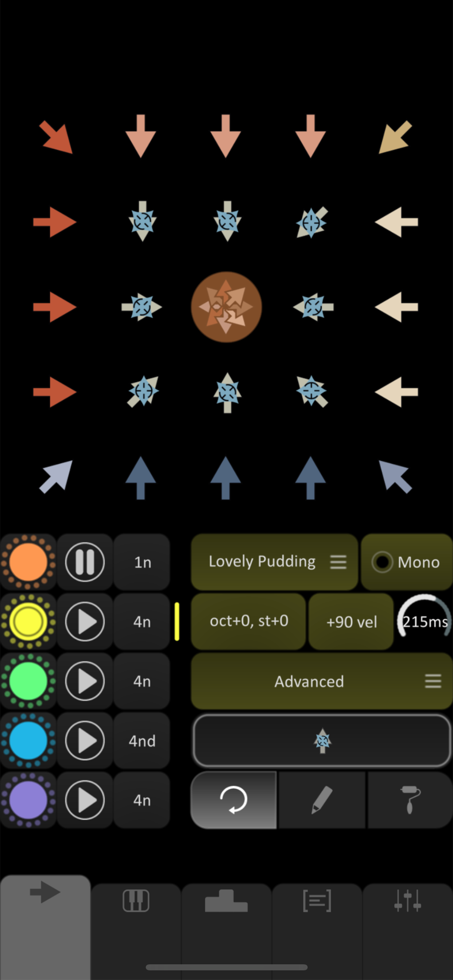Play the yellow track
The image size is (453, 980).
click(x=85, y=621)
